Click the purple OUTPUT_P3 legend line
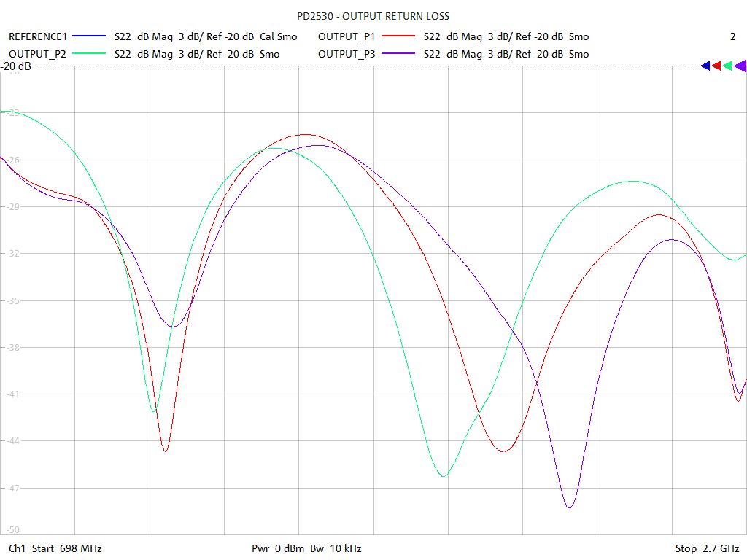This screenshot has width=747, height=560. [x=398, y=54]
